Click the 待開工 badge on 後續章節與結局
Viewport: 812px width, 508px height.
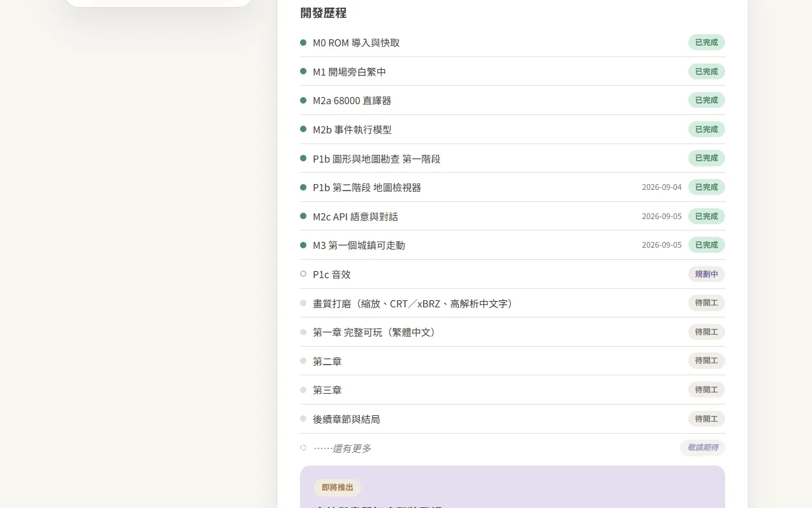coord(707,419)
